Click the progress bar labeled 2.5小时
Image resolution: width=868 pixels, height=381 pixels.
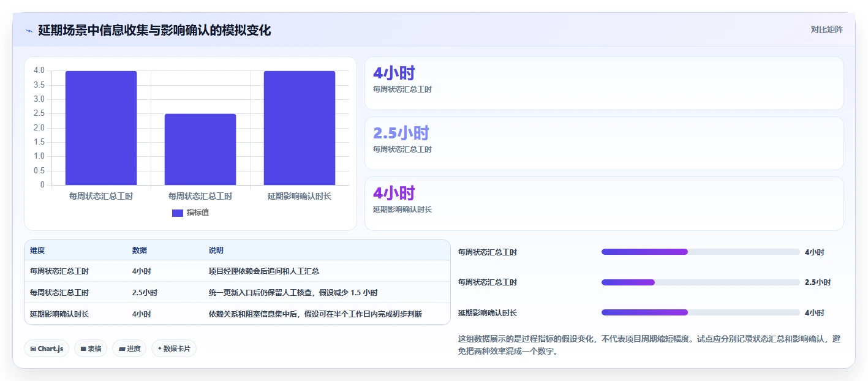click(701, 282)
